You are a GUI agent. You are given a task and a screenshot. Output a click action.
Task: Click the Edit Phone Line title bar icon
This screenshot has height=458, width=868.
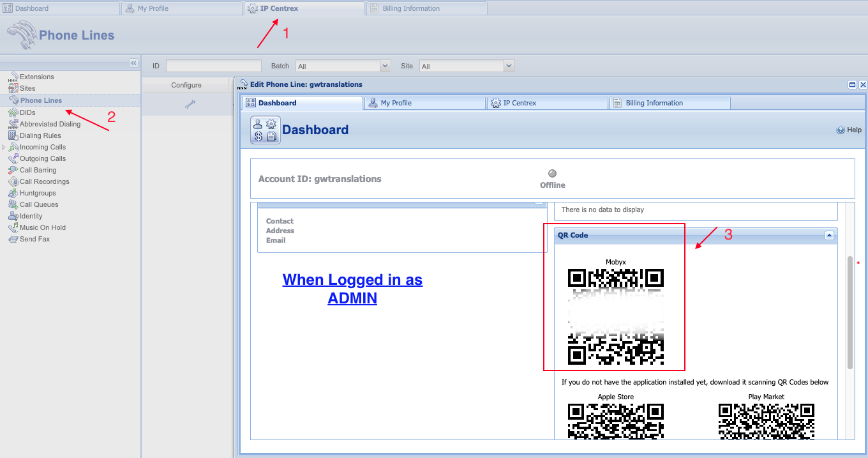pyautogui.click(x=243, y=84)
